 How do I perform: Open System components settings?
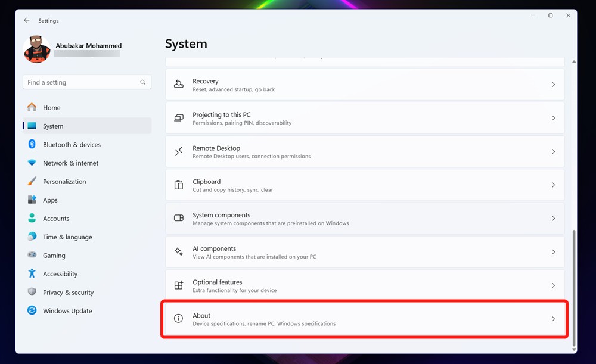point(364,218)
